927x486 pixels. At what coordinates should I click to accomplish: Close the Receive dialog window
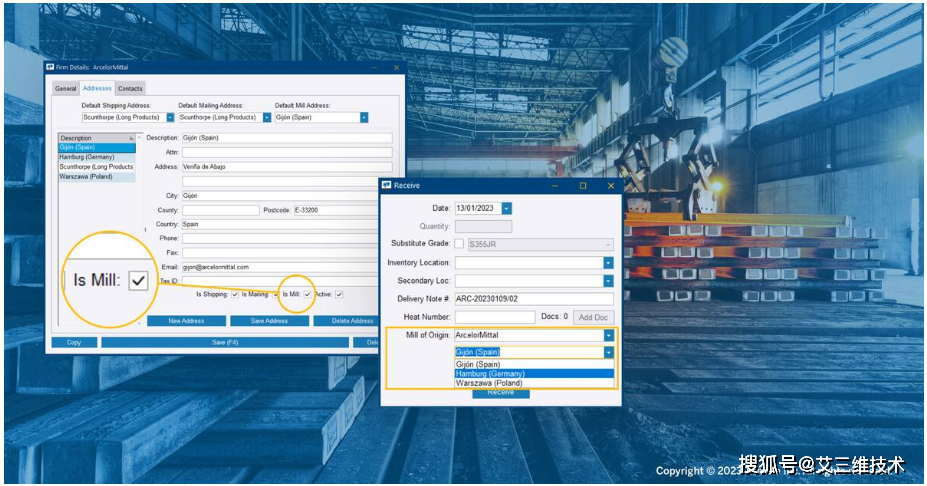point(610,185)
